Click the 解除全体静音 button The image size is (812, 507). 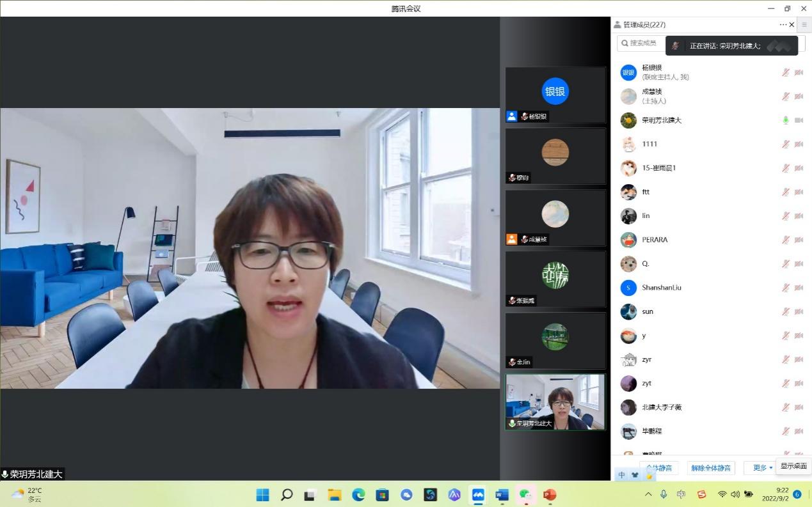coord(711,468)
